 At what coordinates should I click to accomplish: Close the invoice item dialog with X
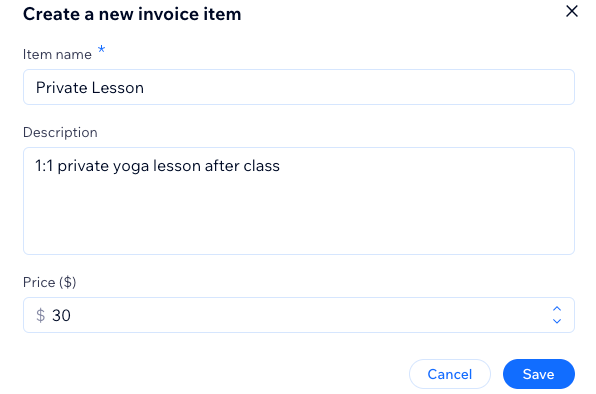(x=572, y=11)
